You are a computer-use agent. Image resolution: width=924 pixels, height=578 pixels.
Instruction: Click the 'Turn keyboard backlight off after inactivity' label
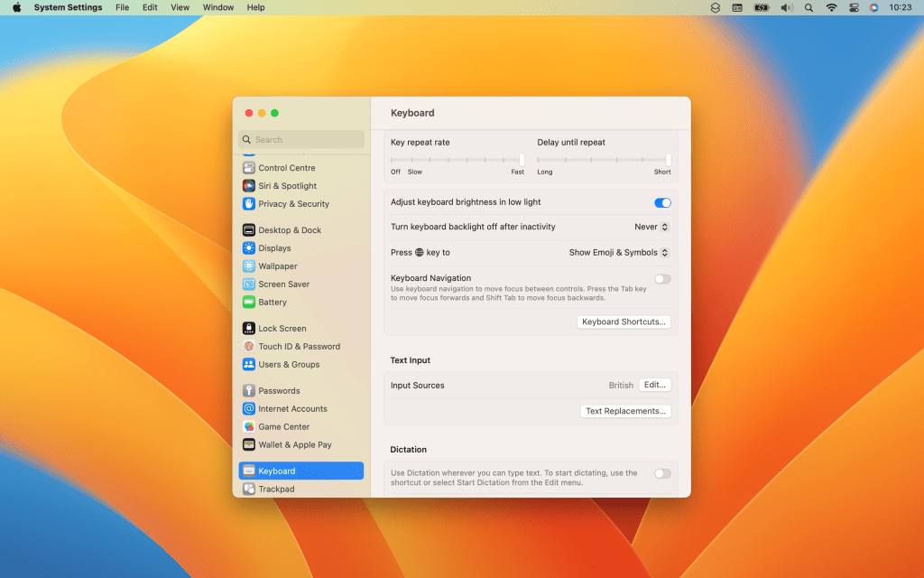click(x=473, y=227)
